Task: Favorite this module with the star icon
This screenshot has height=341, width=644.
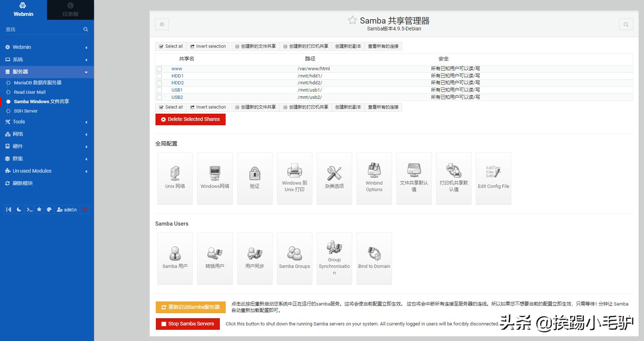Action: 352,20
